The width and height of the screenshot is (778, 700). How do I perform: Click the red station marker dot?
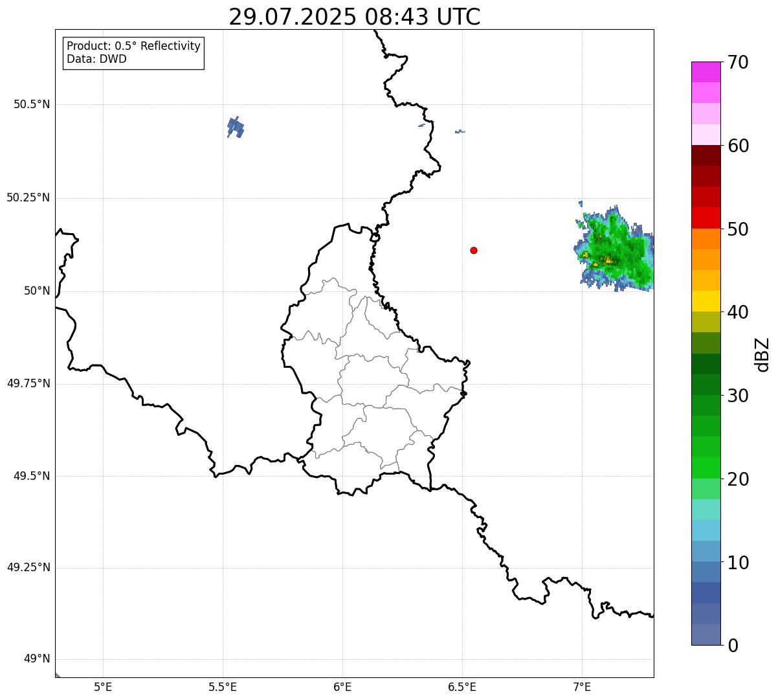click(x=474, y=250)
